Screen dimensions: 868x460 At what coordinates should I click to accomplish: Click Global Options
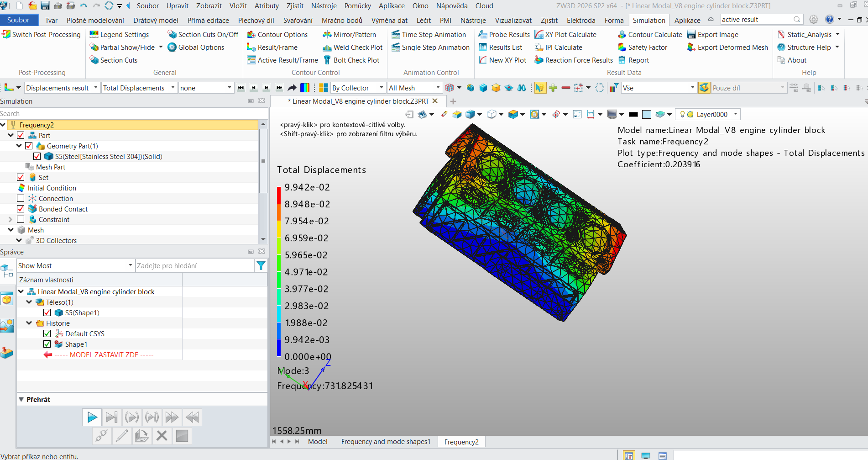(x=196, y=47)
